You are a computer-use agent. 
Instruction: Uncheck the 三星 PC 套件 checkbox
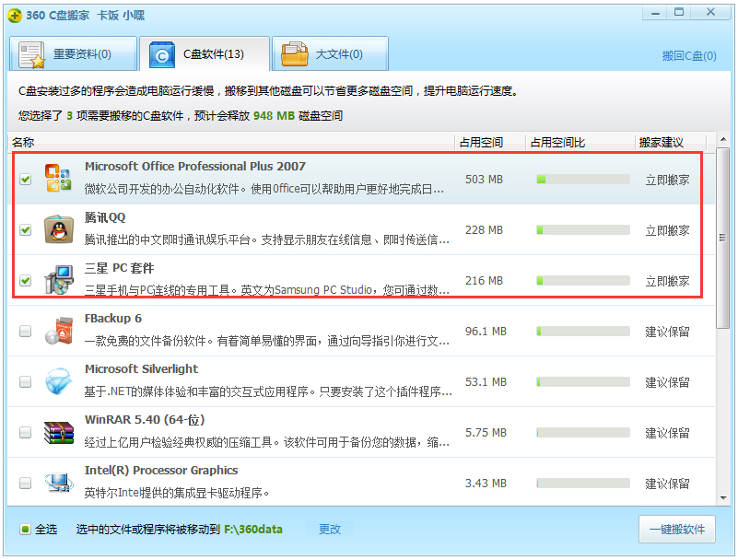coord(26,281)
